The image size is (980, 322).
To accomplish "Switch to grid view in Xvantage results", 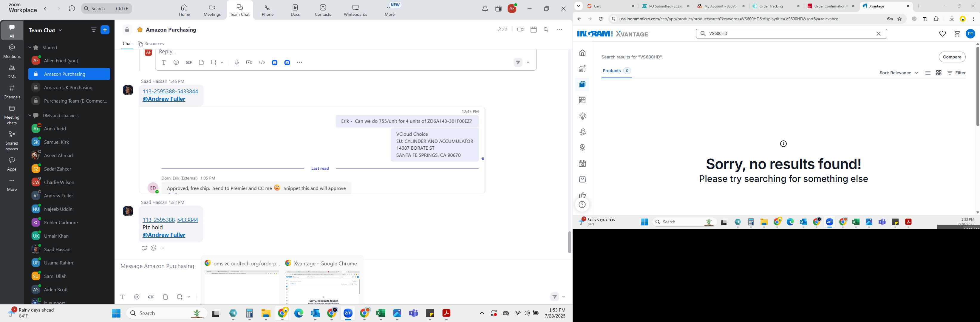I will click(939, 73).
